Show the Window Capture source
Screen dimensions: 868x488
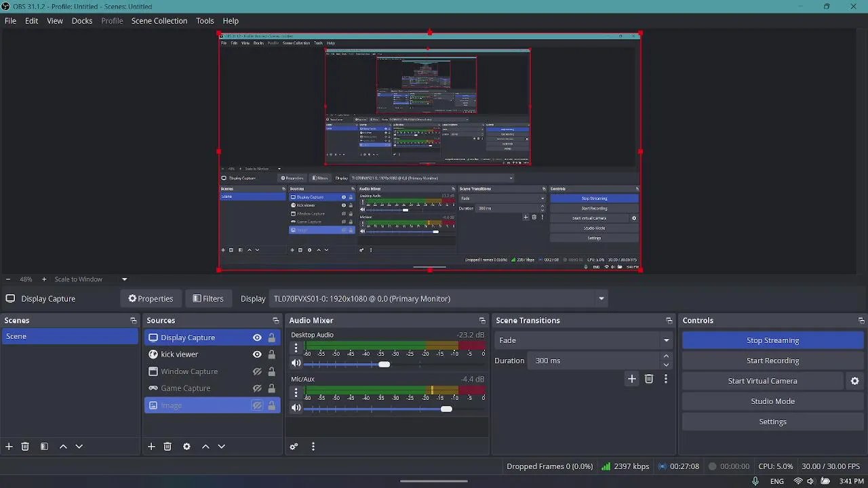(257, 371)
